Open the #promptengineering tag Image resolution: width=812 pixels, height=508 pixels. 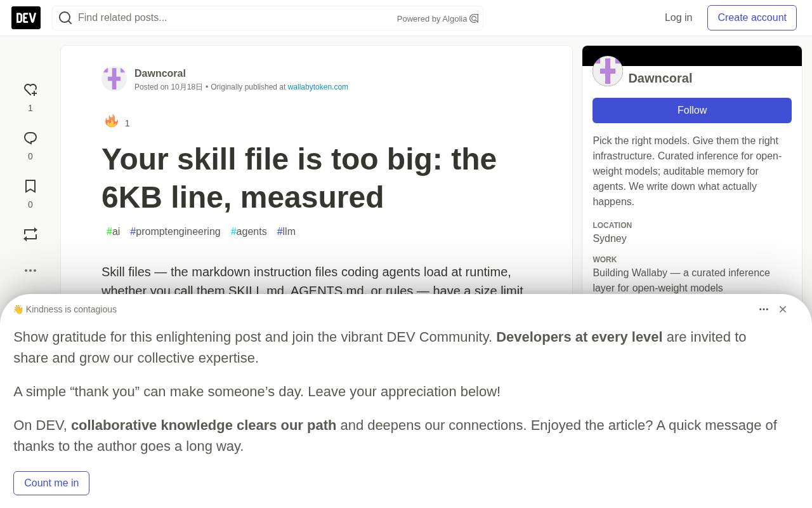175,232
